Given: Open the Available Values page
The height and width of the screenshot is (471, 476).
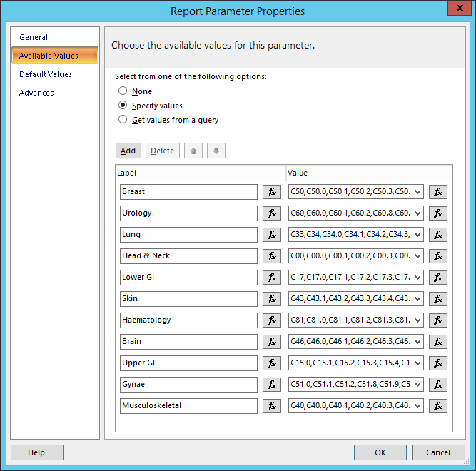Looking at the screenshot, I should pyautogui.click(x=55, y=55).
